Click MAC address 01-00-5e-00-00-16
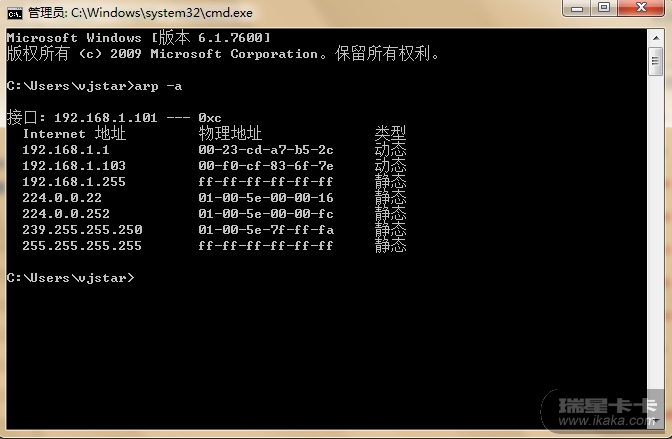The width and height of the screenshot is (672, 439). 266,198
